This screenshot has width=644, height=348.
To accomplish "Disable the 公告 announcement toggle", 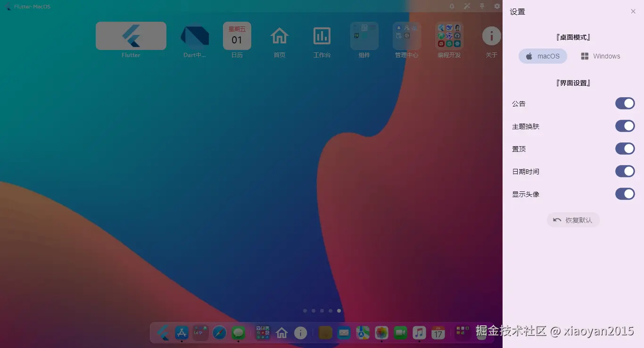I will (x=625, y=103).
